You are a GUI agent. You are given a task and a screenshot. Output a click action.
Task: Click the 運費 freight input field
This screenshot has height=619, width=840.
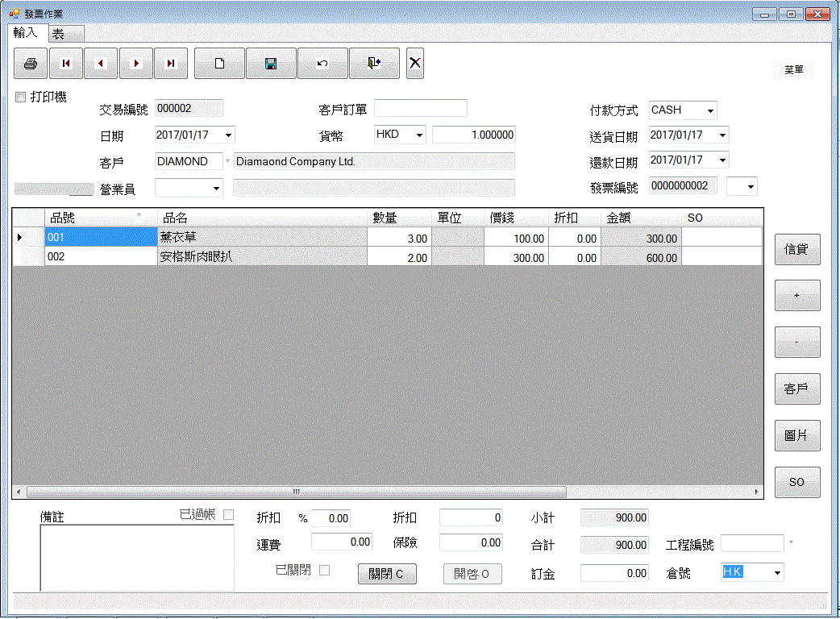pos(342,542)
